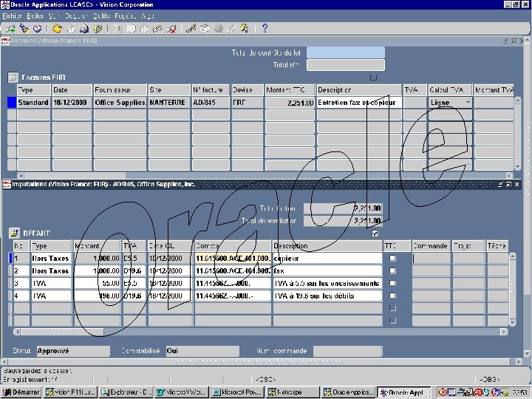Click the Translations (globe) toolbar icon
Image resolution: width=532 pixels, height=399 pixels.
[218, 29]
